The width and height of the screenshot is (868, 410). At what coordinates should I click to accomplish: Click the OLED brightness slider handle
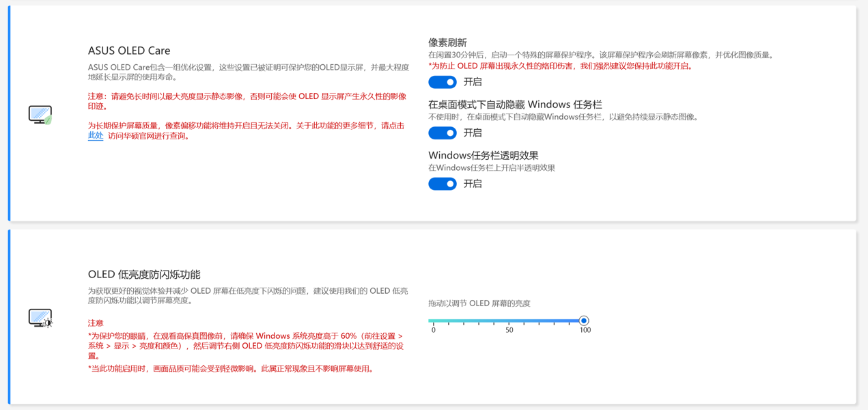pos(584,320)
